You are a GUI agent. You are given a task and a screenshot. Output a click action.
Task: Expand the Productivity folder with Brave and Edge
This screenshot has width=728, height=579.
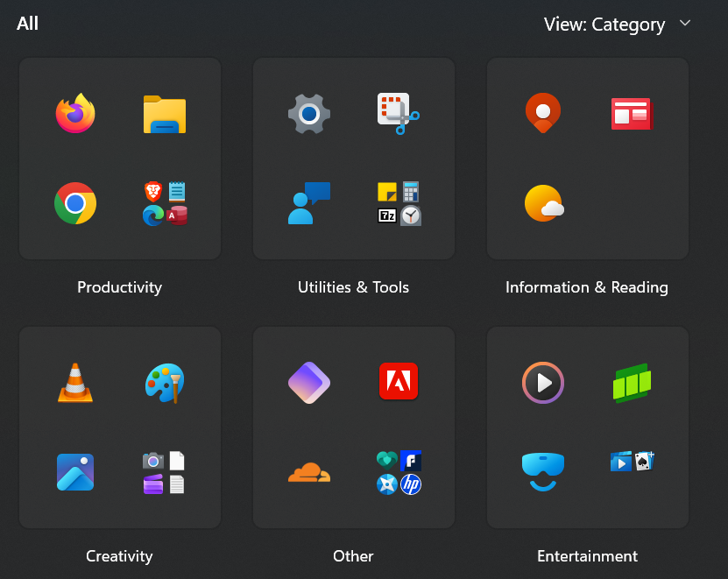(x=165, y=203)
